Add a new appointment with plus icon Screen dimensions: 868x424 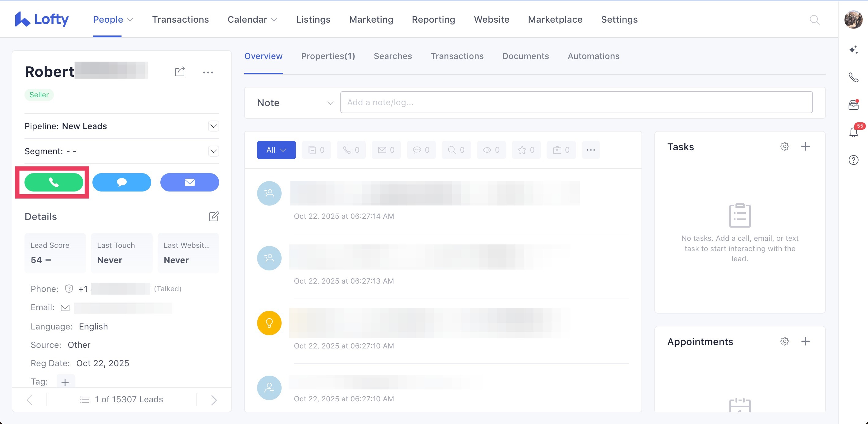coord(805,341)
